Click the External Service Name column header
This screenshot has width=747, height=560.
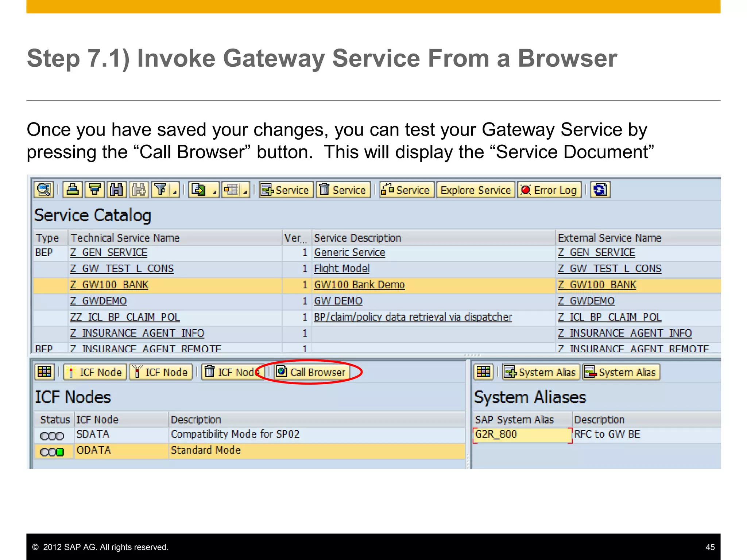(638, 238)
